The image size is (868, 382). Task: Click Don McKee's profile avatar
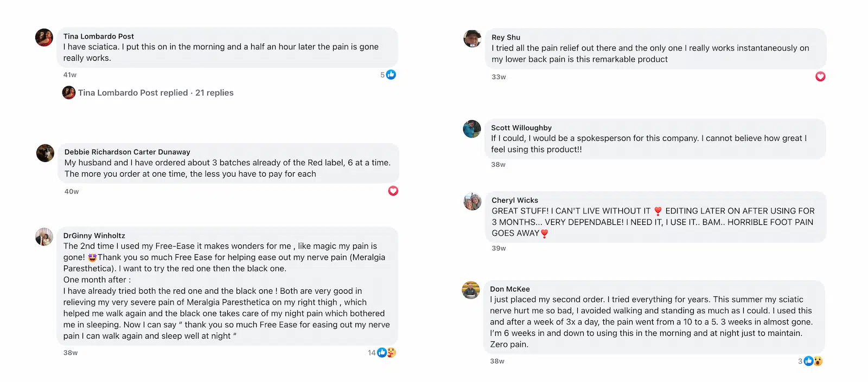(x=471, y=290)
